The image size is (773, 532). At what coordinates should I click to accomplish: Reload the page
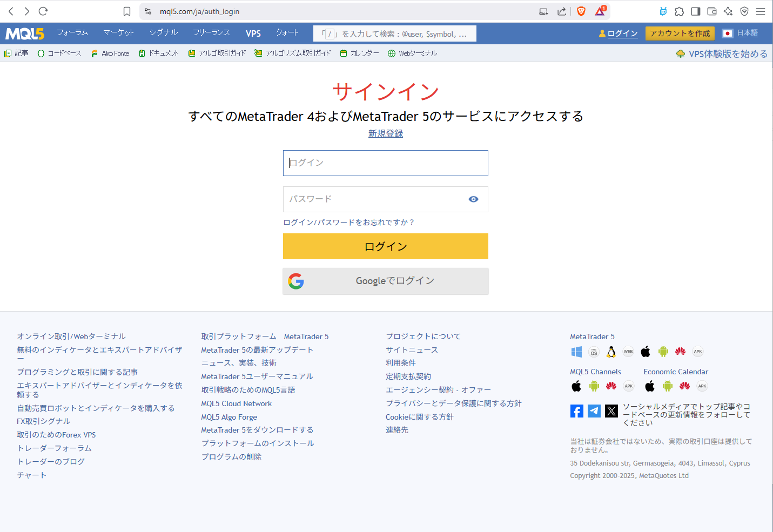[43, 11]
